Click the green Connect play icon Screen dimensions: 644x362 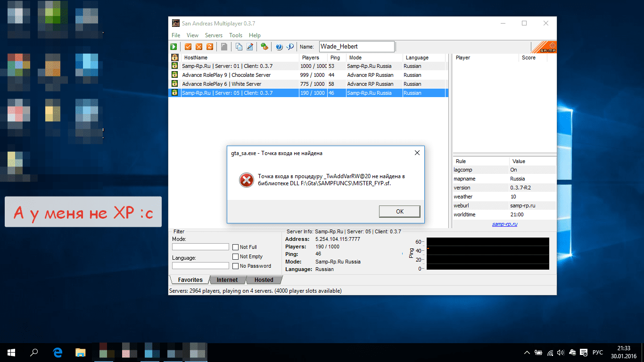coord(174,47)
